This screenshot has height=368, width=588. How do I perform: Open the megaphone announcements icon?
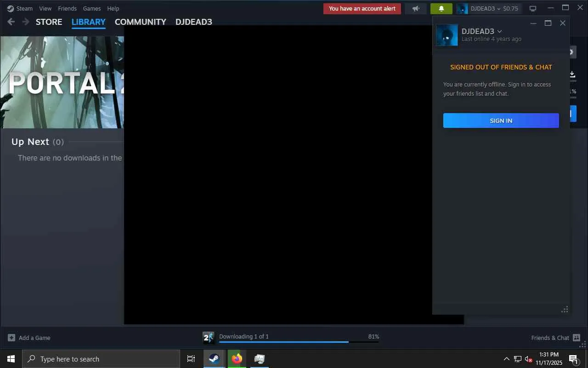pos(416,9)
